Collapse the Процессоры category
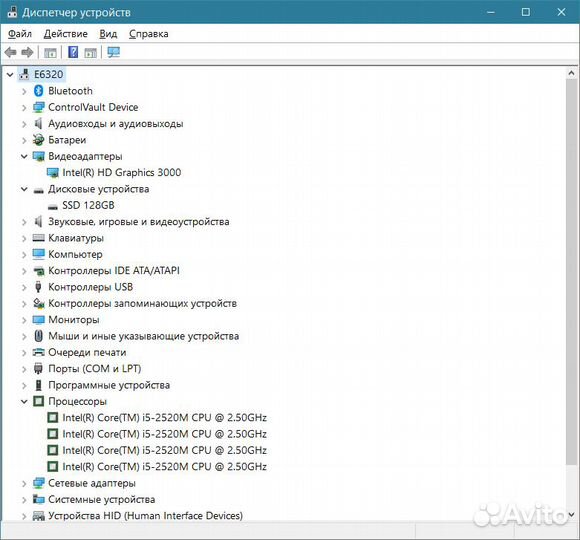This screenshot has width=580, height=540. pyautogui.click(x=24, y=401)
